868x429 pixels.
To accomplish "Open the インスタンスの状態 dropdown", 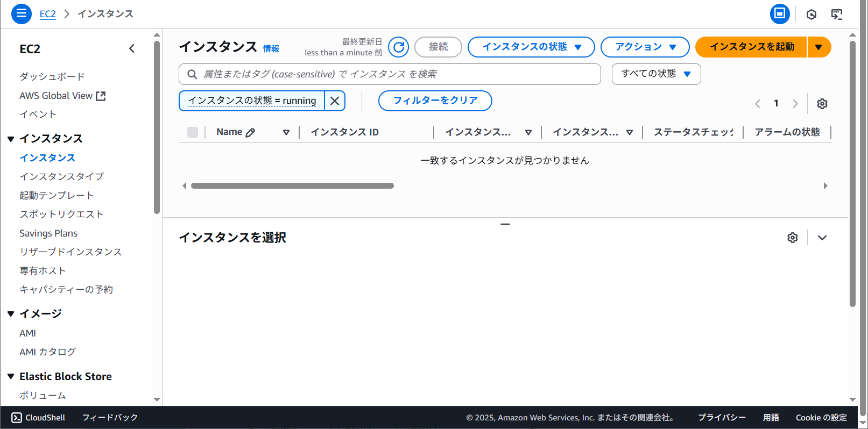I will tap(531, 47).
